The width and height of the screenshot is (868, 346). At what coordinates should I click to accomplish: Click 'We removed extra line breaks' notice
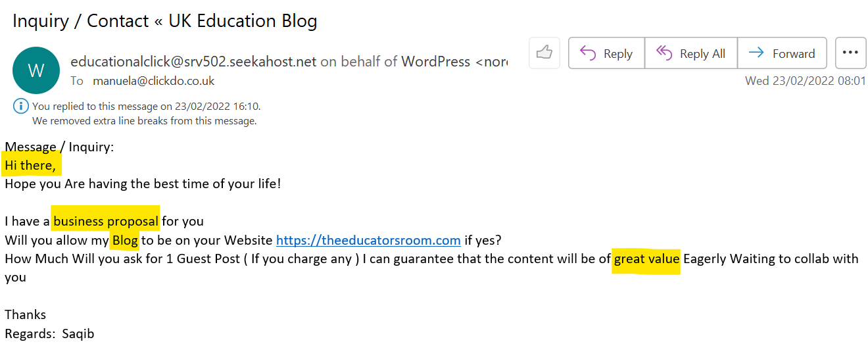click(144, 121)
